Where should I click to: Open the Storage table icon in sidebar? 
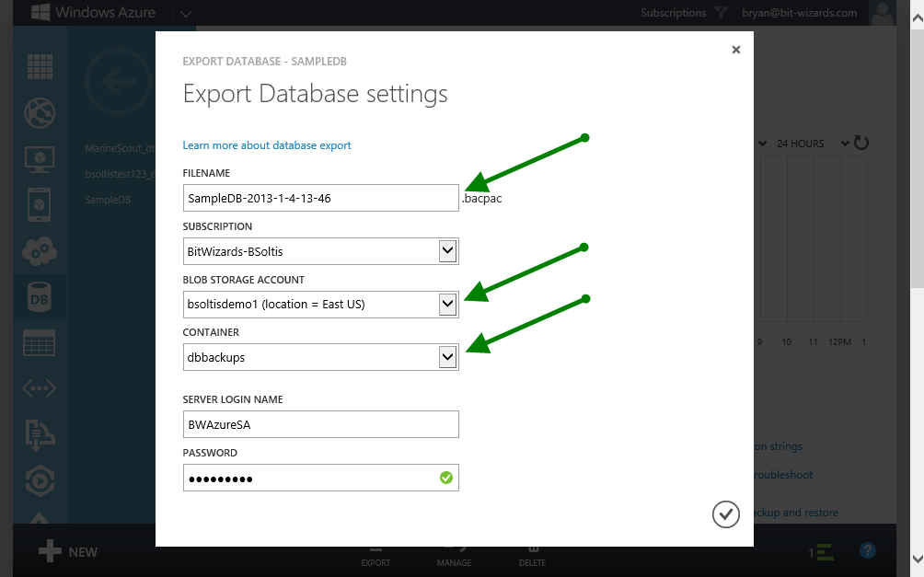(40, 343)
